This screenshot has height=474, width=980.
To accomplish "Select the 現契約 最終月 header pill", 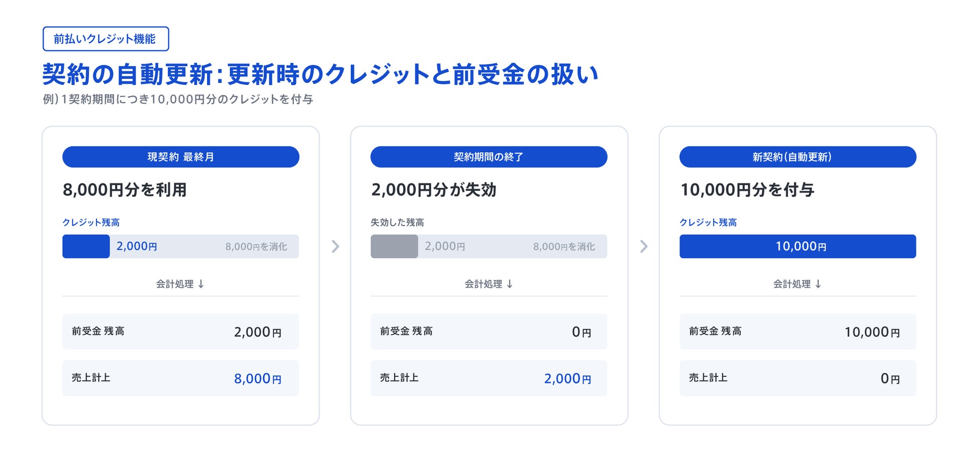I will click(x=181, y=157).
